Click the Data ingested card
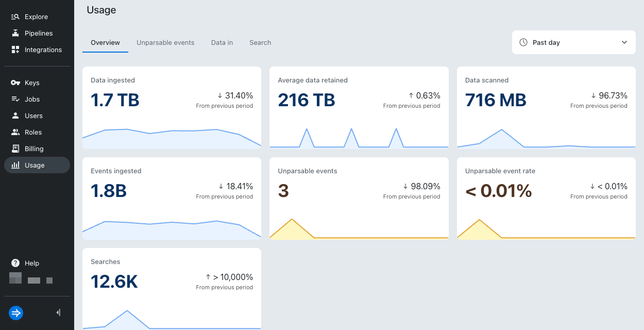Screen dimensions: 644x330 pyautogui.click(x=172, y=107)
